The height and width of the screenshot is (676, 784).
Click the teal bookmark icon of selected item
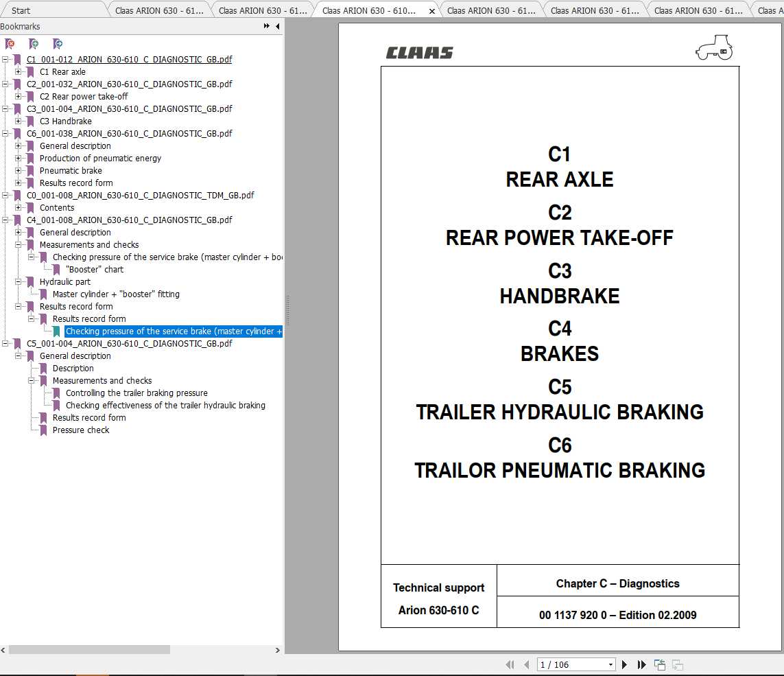[56, 331]
